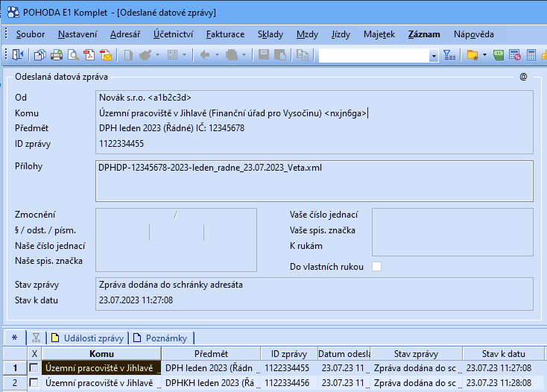Click the @ icon in form header
This screenshot has height=392, width=547.
pyautogui.click(x=523, y=77)
